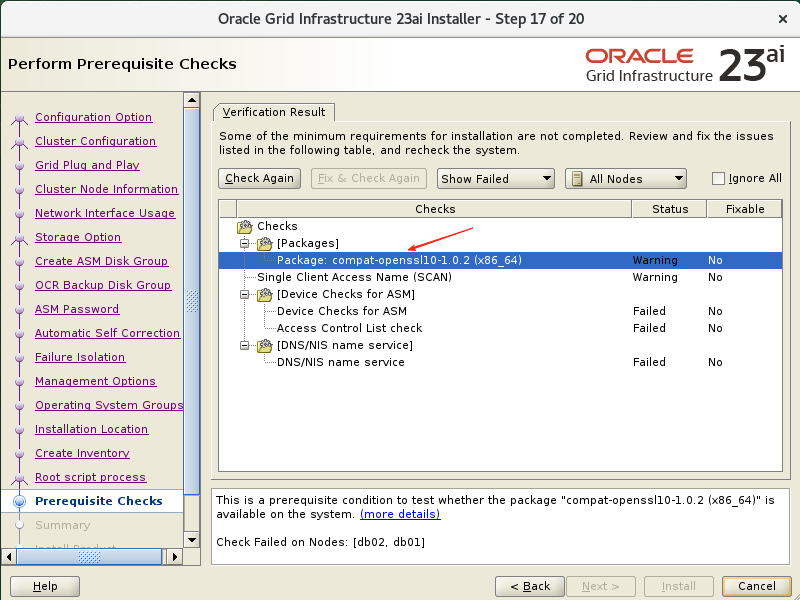Select Single Client Access Name (SCAN) row

point(500,277)
